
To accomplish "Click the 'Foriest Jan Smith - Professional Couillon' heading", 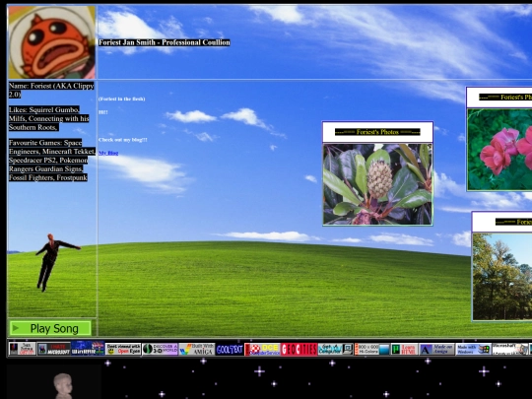I will (x=165, y=42).
